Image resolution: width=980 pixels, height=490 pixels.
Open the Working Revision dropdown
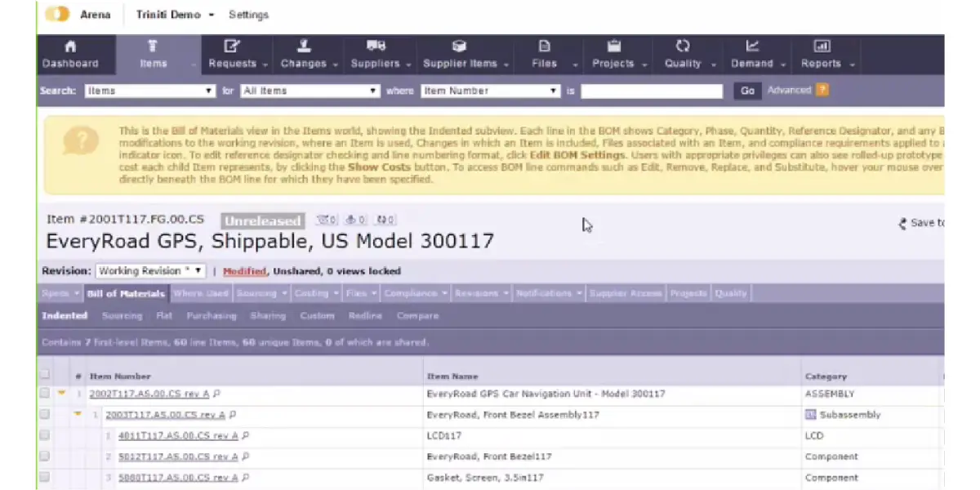(151, 271)
